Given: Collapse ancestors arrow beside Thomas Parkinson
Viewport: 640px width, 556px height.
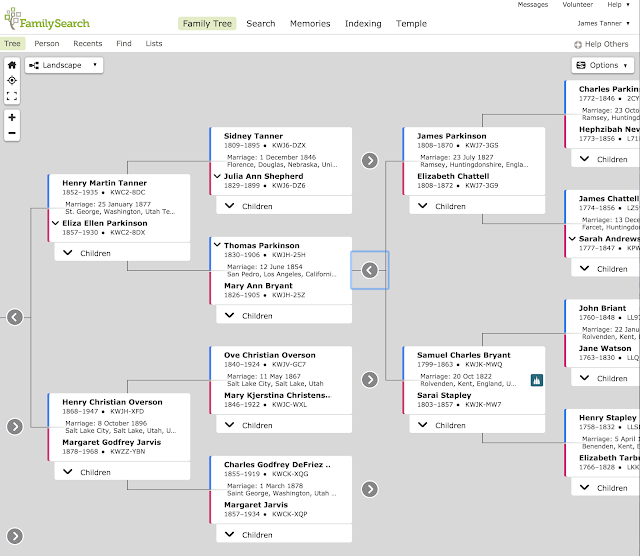Looking at the screenshot, I should point(369,270).
